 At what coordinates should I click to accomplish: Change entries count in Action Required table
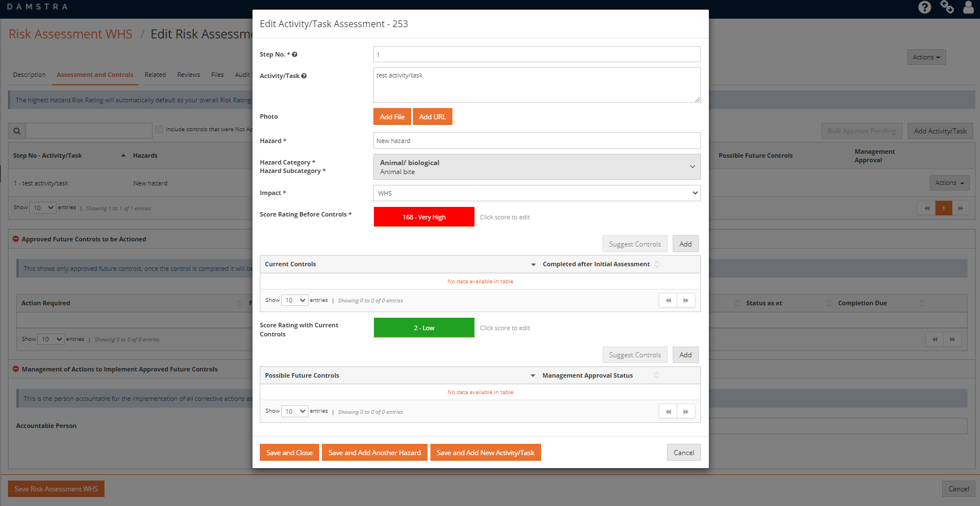click(51, 340)
